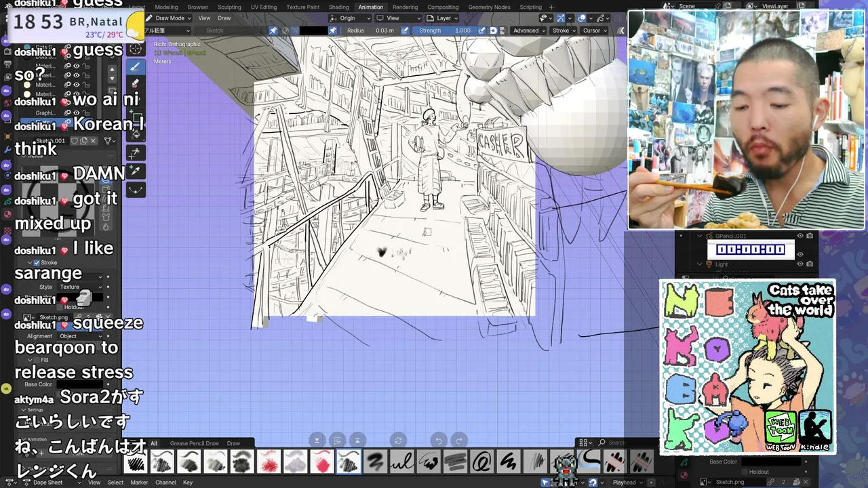Select the cursive 'ul' ink brush thumbnail
868x488 pixels.
401,462
